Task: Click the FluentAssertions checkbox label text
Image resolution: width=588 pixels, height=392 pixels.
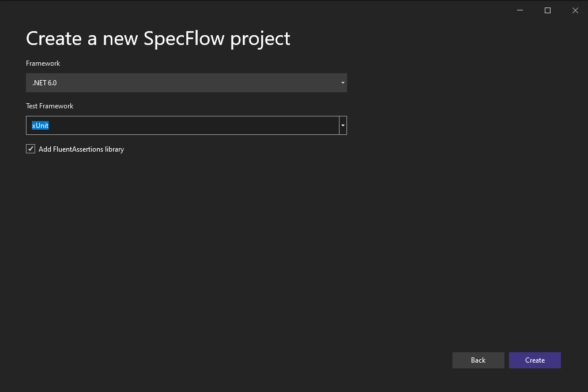Action: coord(81,149)
